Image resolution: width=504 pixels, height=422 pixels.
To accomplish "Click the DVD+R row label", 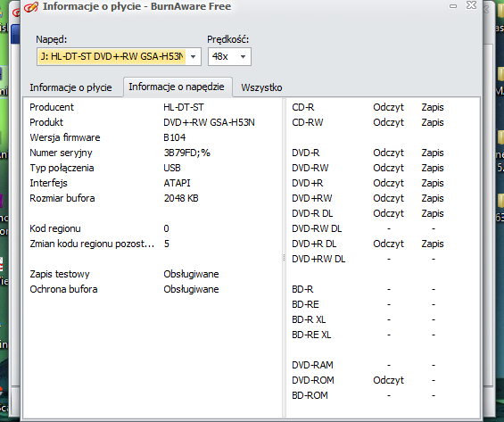I will click(x=307, y=183).
